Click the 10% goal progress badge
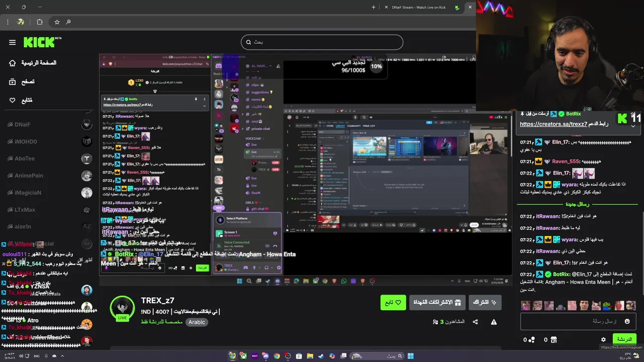Viewport: 644px width, 362px height. (x=376, y=66)
